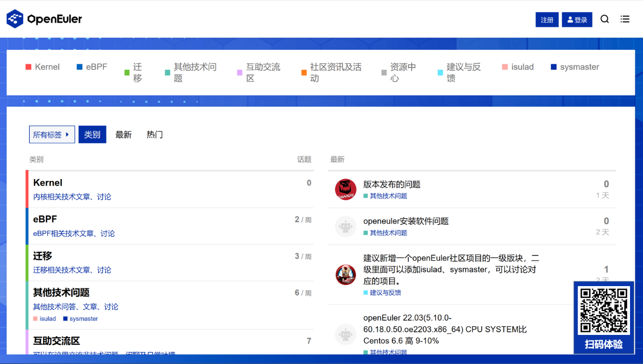Click robot avatar beside openEuler 22.03 topic
Screen dimensions: 643x364
point(345,334)
